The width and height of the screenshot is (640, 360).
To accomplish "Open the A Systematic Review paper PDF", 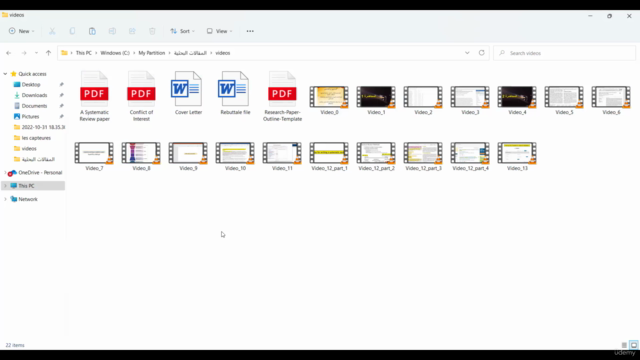I will coord(94,96).
